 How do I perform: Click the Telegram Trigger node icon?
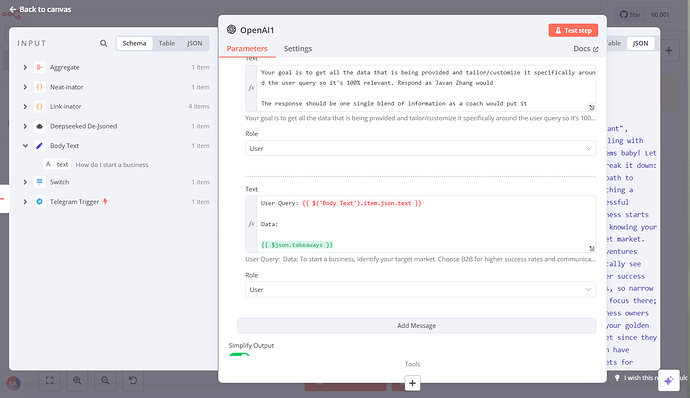(39, 202)
